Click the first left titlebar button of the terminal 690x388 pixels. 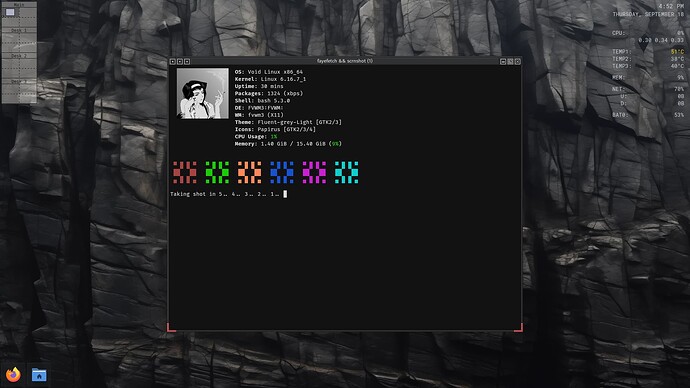coord(172,62)
